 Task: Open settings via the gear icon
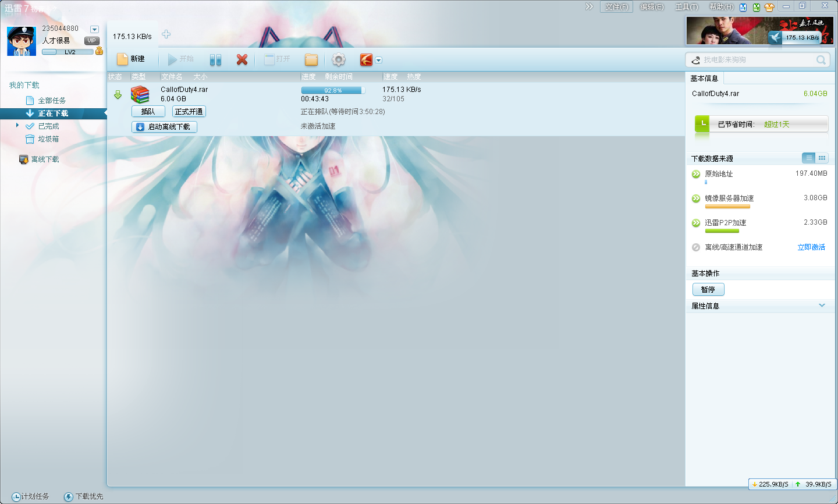(339, 59)
